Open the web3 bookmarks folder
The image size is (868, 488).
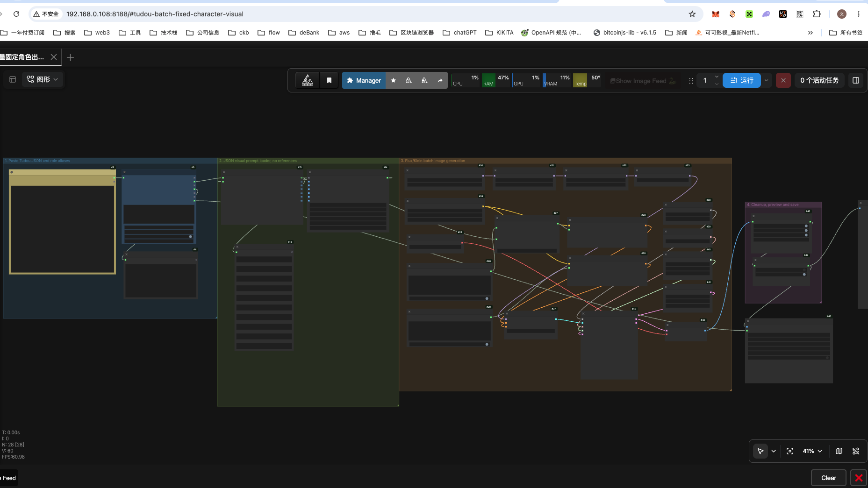(x=97, y=33)
